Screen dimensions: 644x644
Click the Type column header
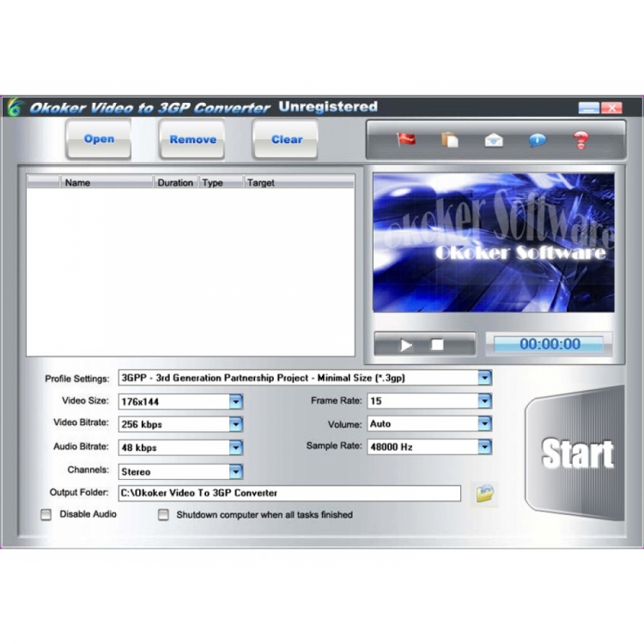click(x=221, y=182)
